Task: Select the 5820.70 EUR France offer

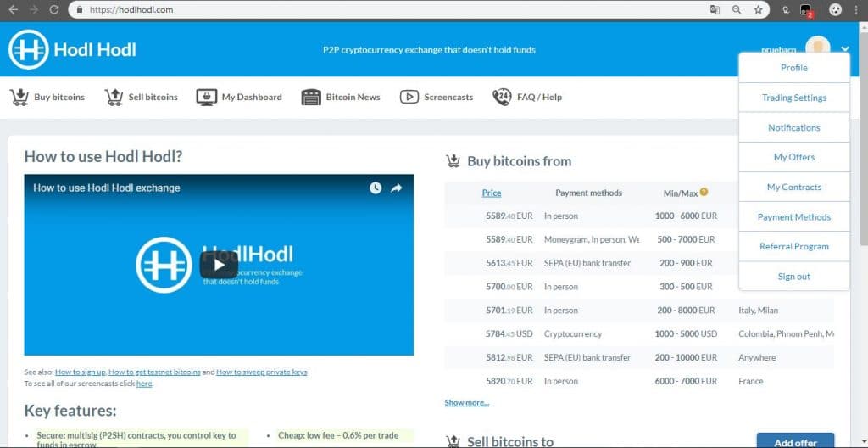Action: 639,382
